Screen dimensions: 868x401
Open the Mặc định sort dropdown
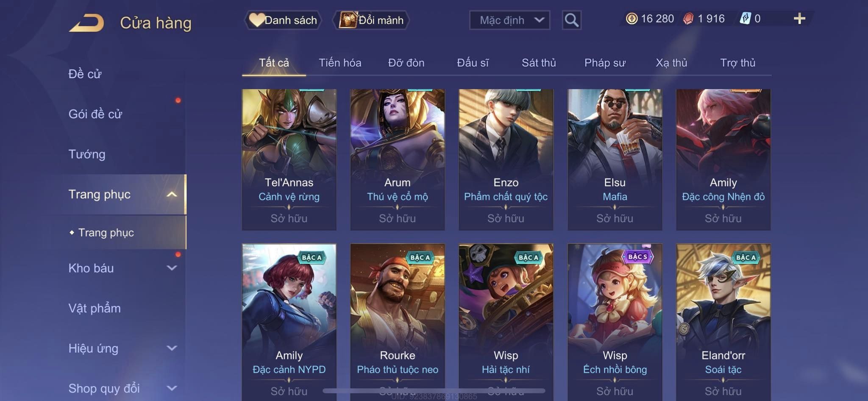[509, 20]
